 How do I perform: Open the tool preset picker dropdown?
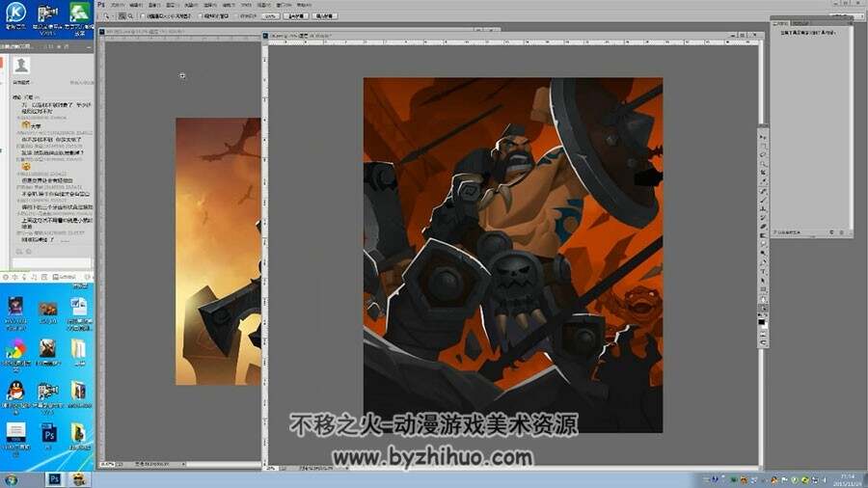pyautogui.click(x=113, y=16)
